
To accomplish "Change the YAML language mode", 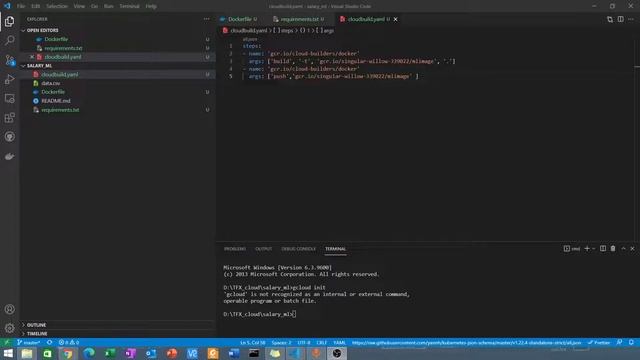I will pos(339,342).
